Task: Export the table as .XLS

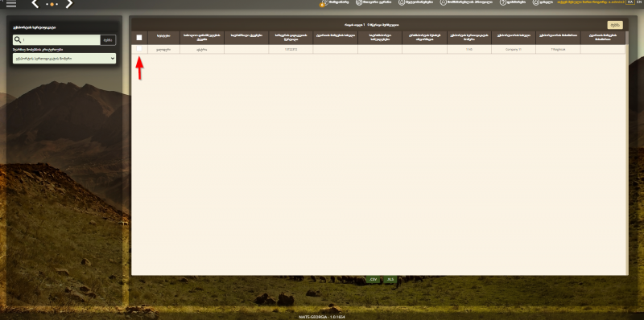Action: point(390,279)
